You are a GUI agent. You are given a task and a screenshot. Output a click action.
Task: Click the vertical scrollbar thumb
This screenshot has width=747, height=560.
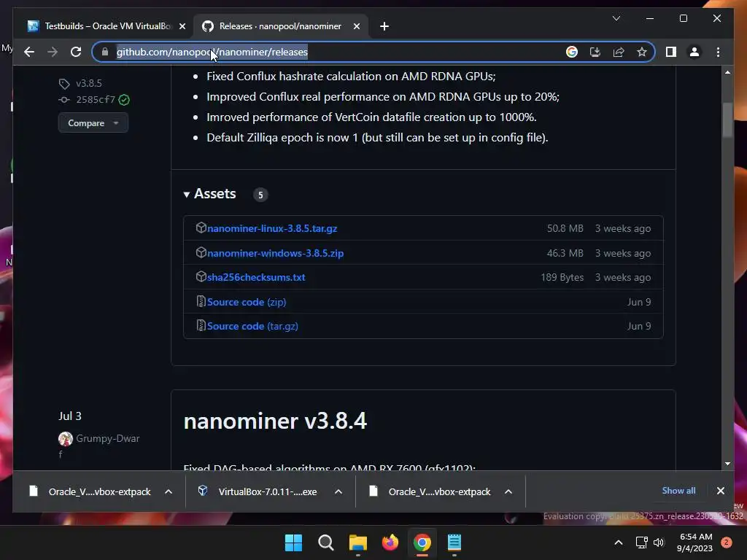[x=727, y=120]
